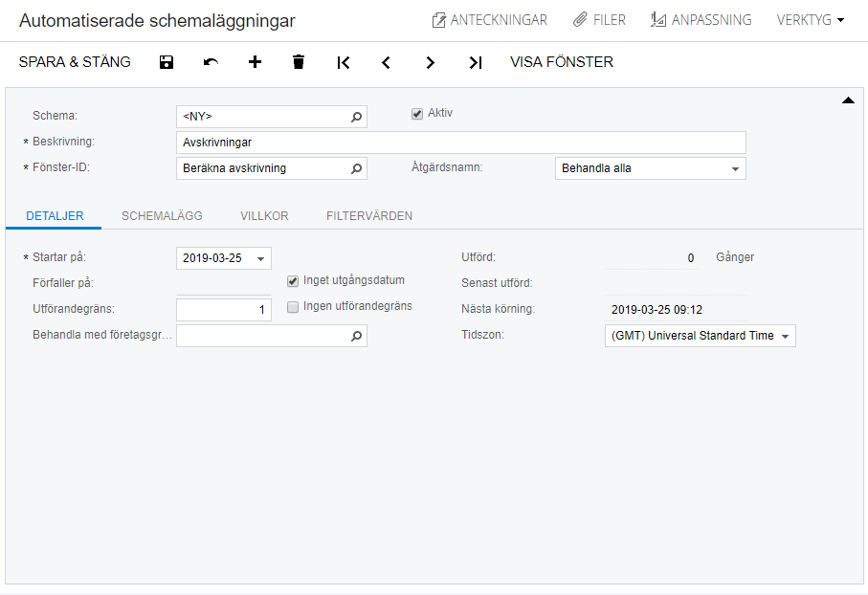This screenshot has width=868, height=595.
Task: Click the Startar på date text 2019-03-25
Action: click(212, 258)
